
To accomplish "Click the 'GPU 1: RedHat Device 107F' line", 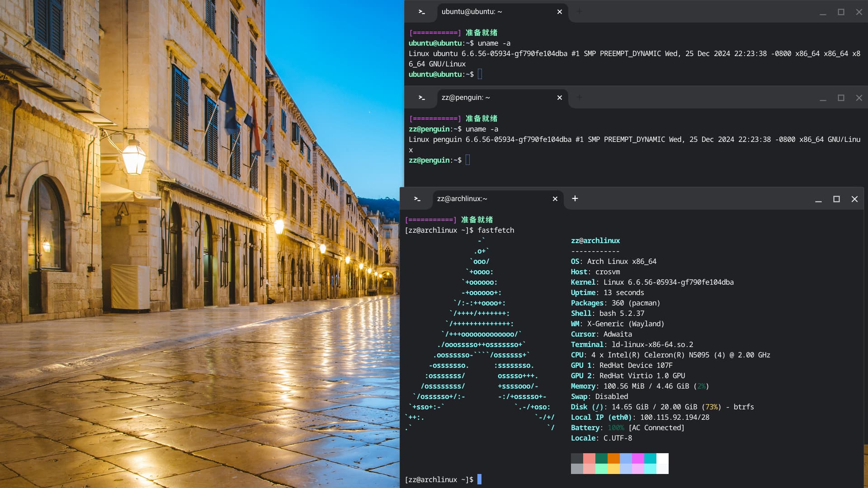I will coord(622,365).
